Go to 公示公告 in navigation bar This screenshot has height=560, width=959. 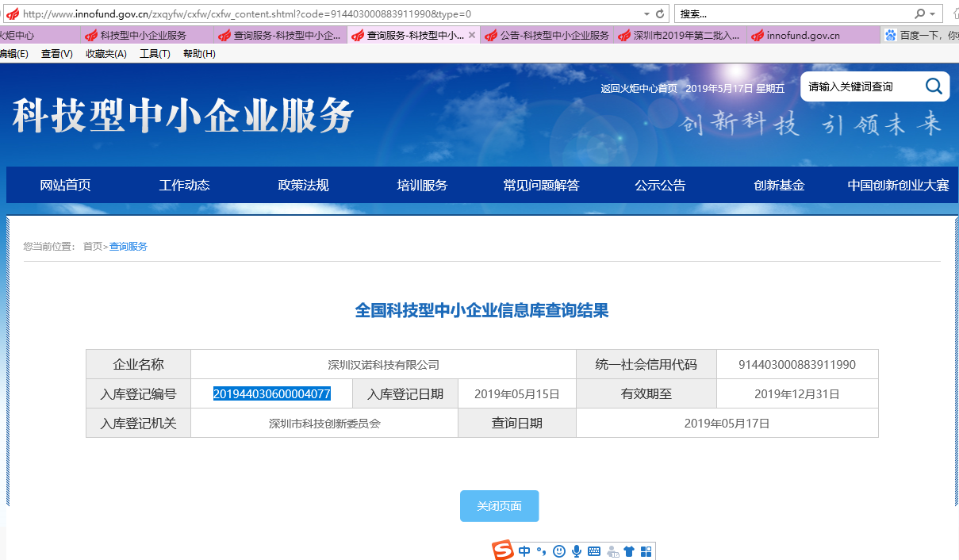click(x=660, y=185)
